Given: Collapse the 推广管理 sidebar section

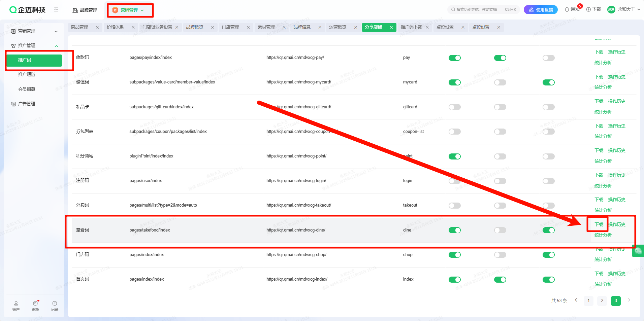Looking at the screenshot, I should [56, 46].
